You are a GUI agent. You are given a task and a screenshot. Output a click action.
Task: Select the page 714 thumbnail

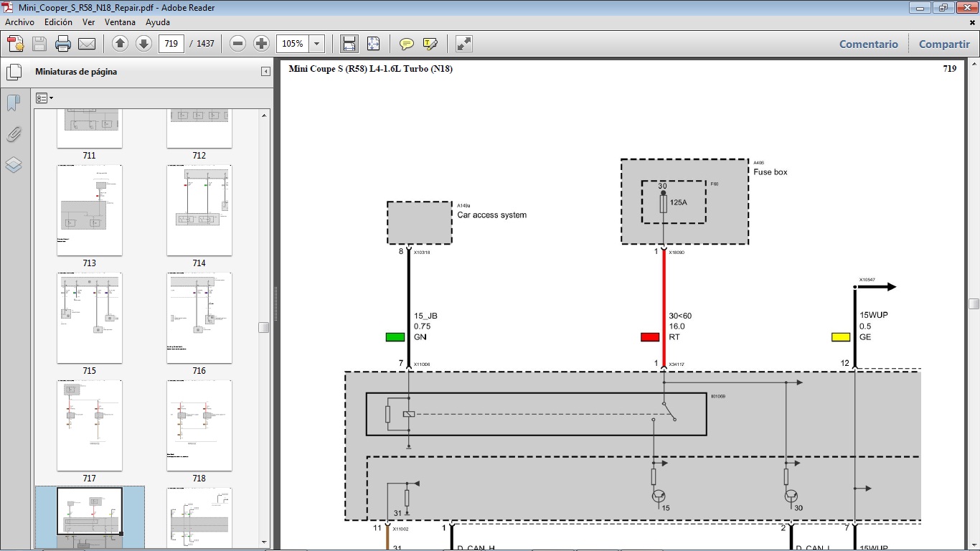(199, 210)
